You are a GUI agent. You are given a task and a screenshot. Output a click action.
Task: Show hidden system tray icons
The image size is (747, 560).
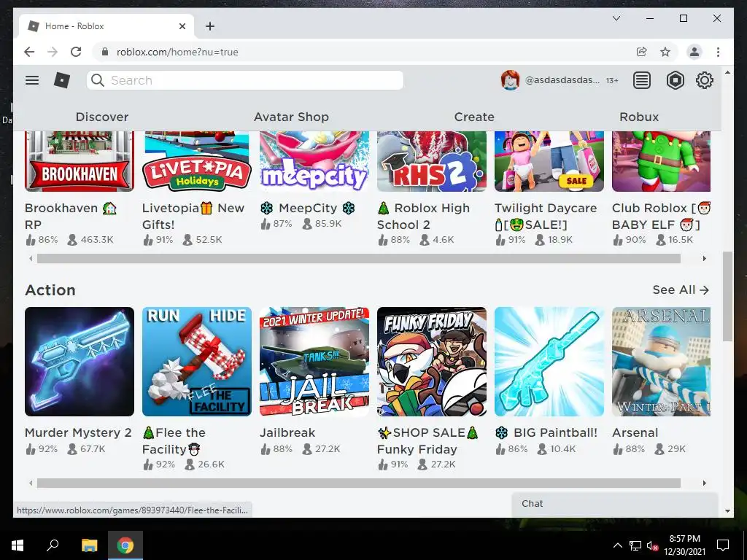click(617, 545)
